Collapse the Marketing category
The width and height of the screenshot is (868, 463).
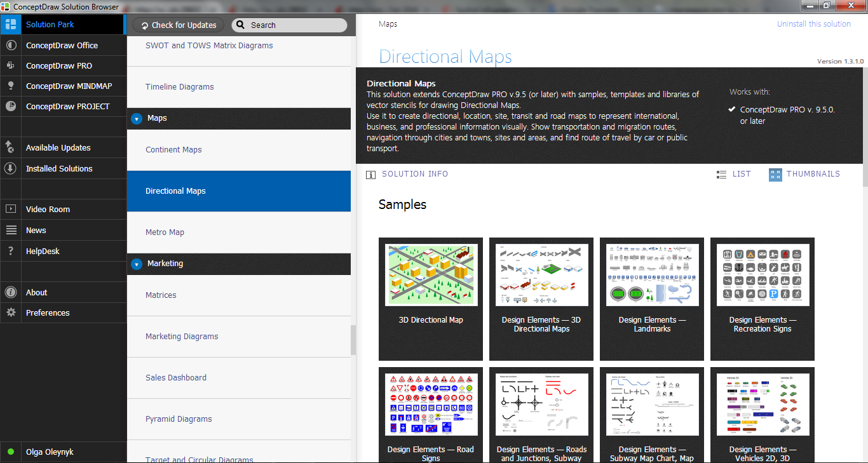[x=136, y=264]
